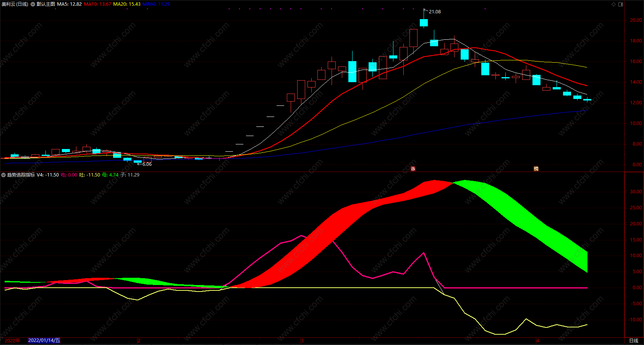Click the MA20: 15.43 legend value
This screenshot has width=644, height=345.
[127, 4]
